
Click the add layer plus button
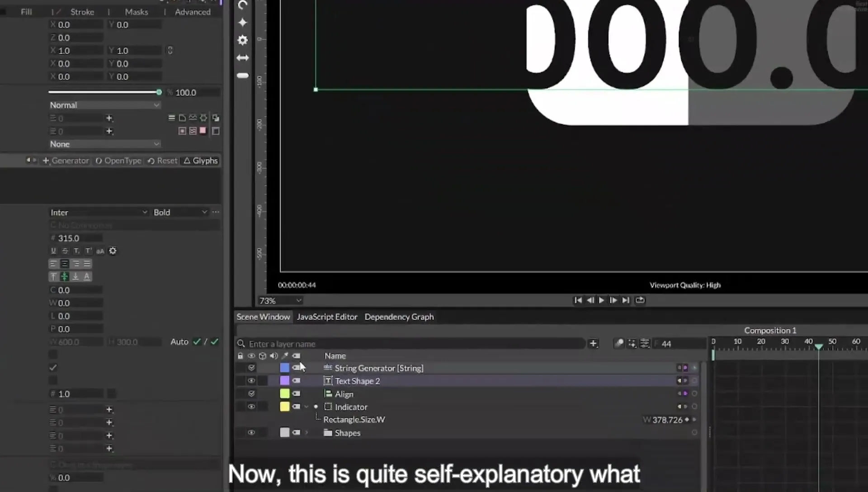[593, 344]
